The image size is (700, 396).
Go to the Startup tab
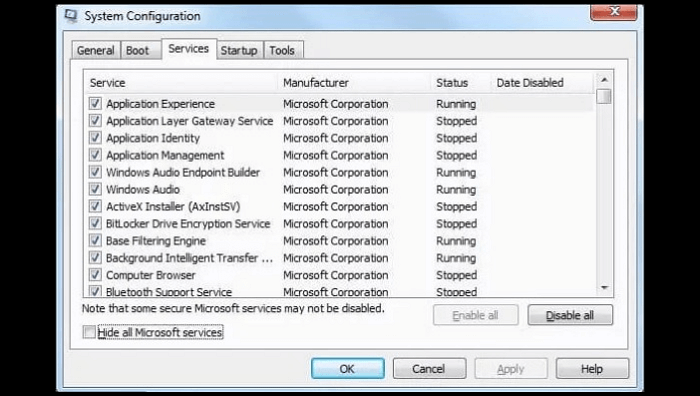239,50
